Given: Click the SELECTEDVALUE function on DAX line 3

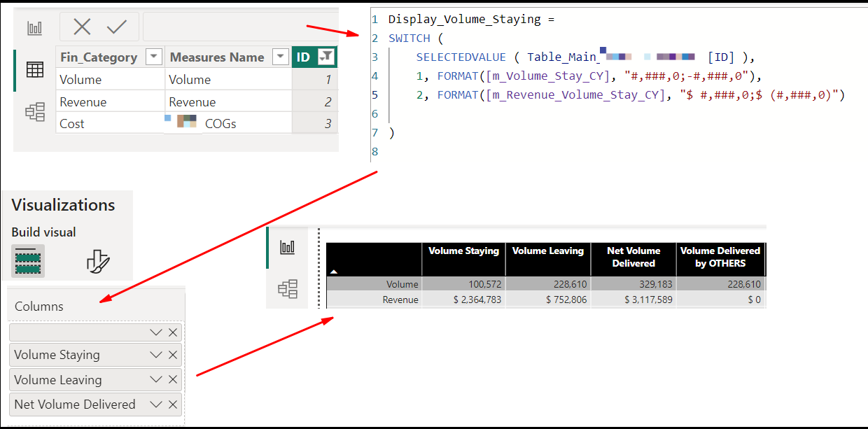Looking at the screenshot, I should pyautogui.click(x=461, y=57).
